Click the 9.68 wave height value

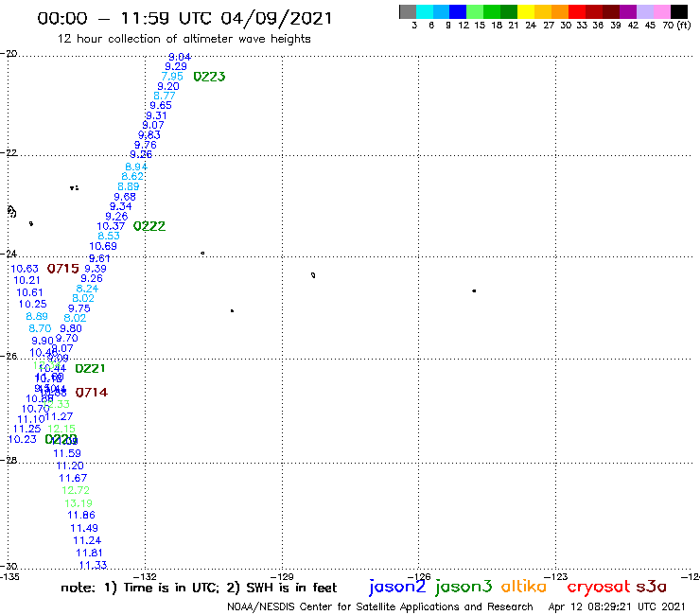pyautogui.click(x=125, y=197)
